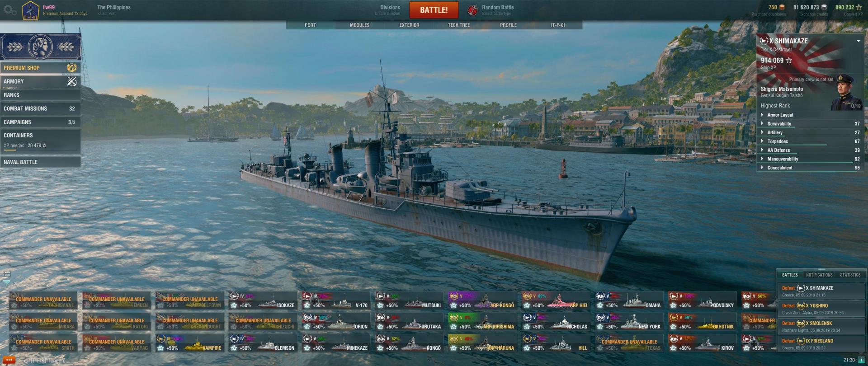The width and height of the screenshot is (868, 366).
Task: Open the Statistics tab
Action: (850, 275)
